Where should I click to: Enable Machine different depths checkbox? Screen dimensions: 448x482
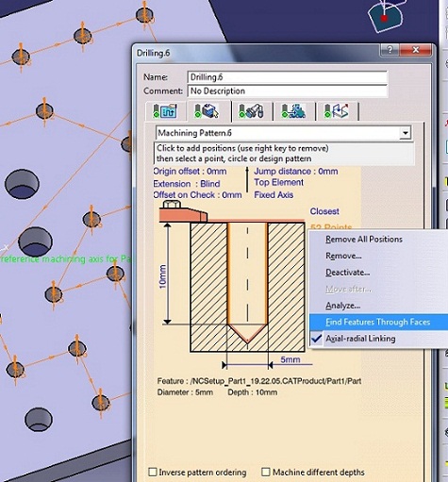(266, 472)
